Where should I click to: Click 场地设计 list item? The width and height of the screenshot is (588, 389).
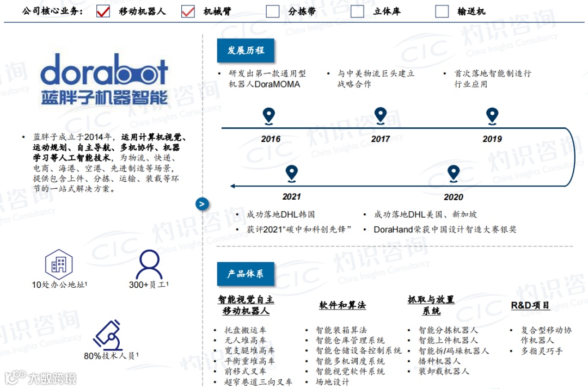click(x=332, y=382)
